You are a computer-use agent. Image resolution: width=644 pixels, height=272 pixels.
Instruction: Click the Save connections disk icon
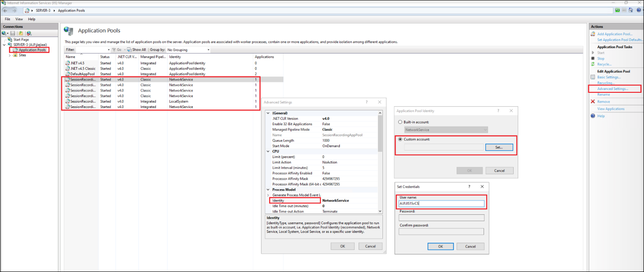tap(13, 33)
